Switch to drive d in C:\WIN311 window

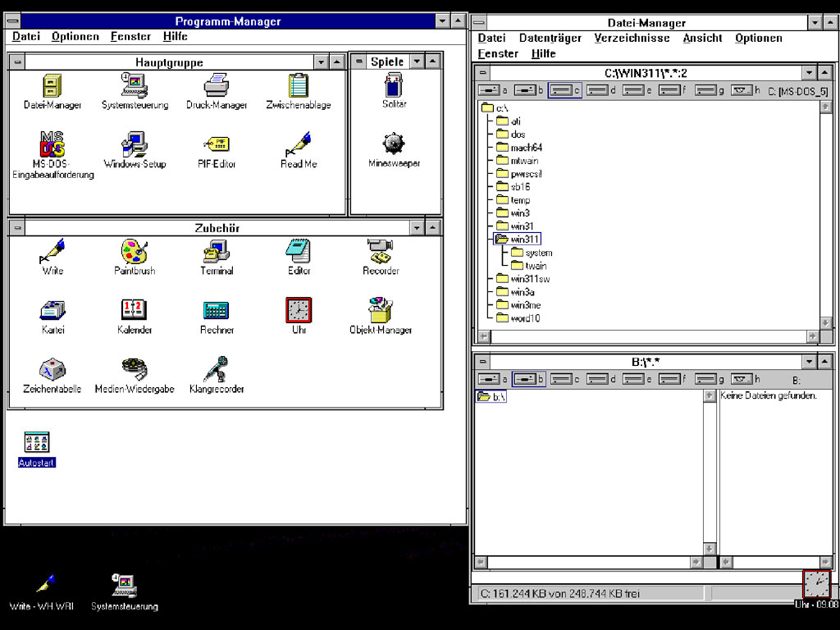pos(600,90)
